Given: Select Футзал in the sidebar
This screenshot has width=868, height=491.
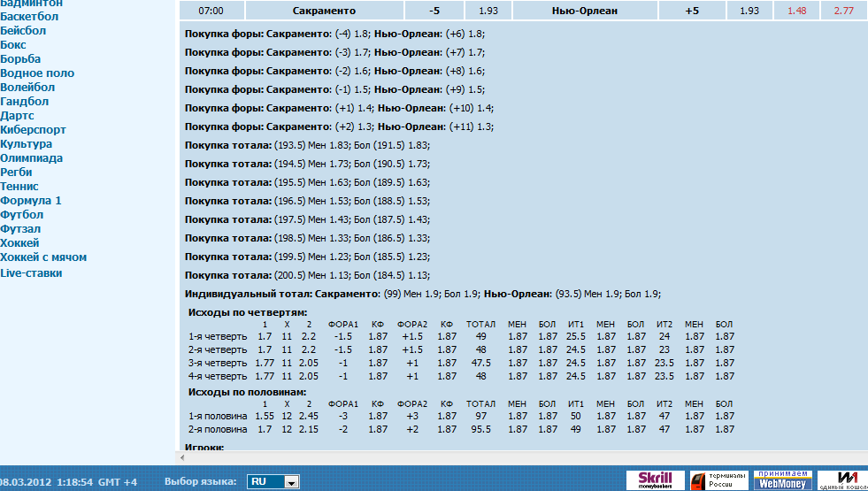Looking at the screenshot, I should tap(20, 228).
